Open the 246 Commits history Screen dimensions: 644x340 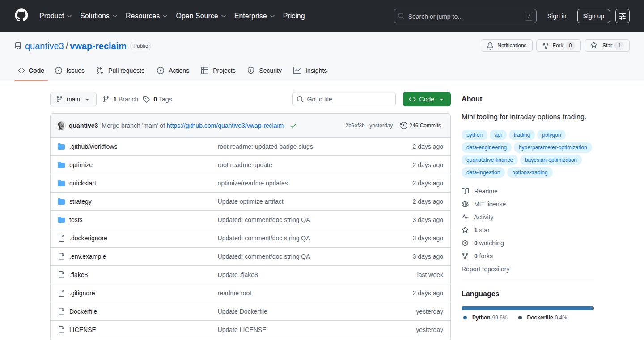tap(420, 126)
